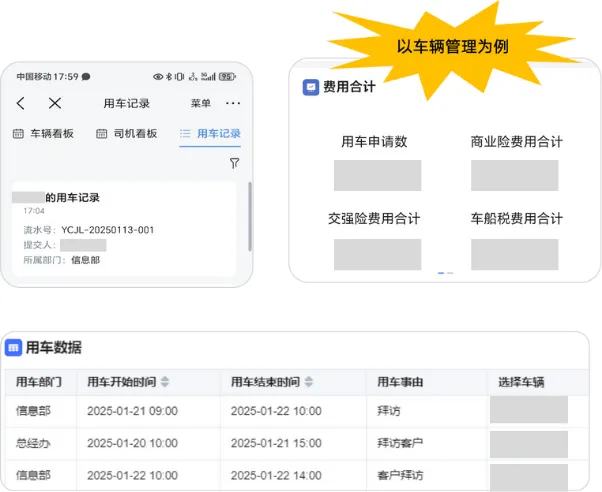Sort by 用车开始时间 column arrows
The image size is (602, 492).
(x=165, y=382)
